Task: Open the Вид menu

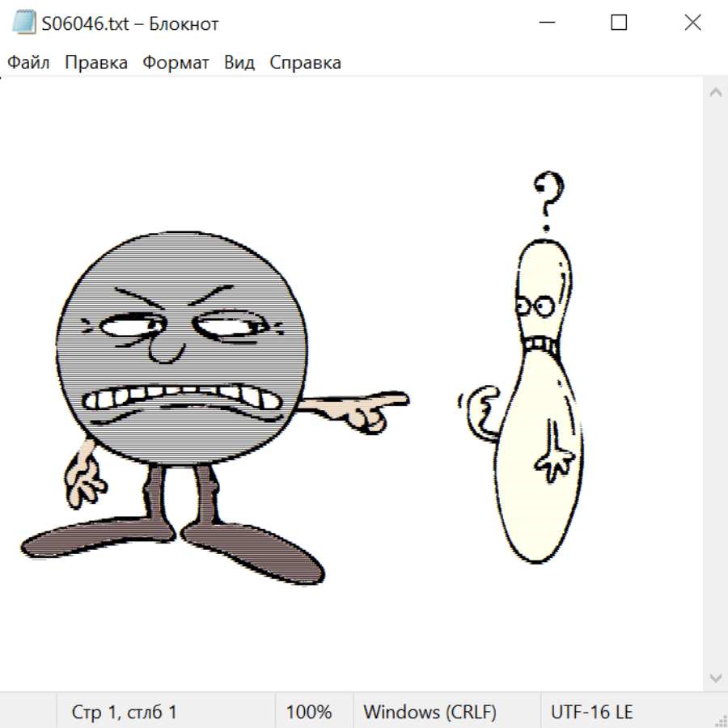Action: (239, 62)
